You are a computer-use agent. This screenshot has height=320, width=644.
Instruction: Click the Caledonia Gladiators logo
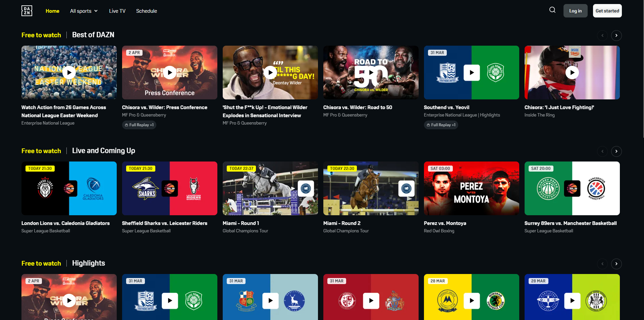93,189
